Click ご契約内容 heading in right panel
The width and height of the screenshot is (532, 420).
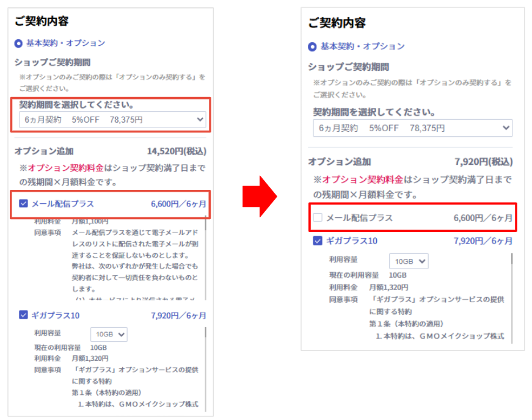pos(337,24)
